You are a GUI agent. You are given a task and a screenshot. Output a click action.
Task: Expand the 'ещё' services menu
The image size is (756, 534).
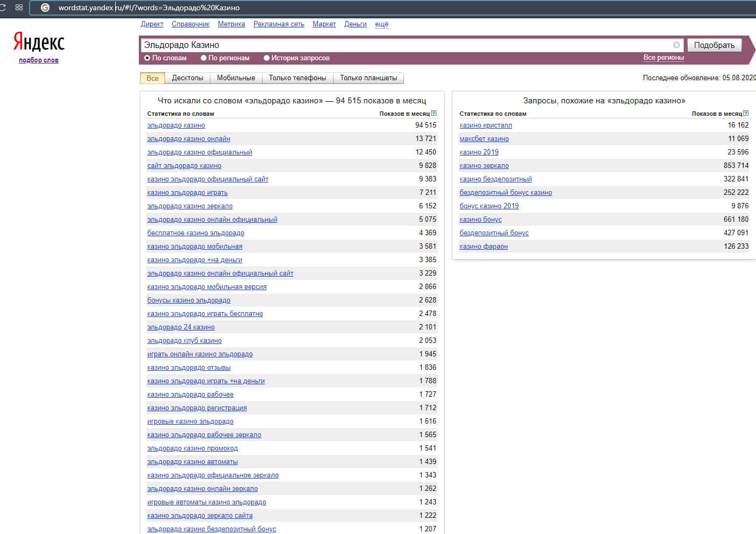coord(381,24)
